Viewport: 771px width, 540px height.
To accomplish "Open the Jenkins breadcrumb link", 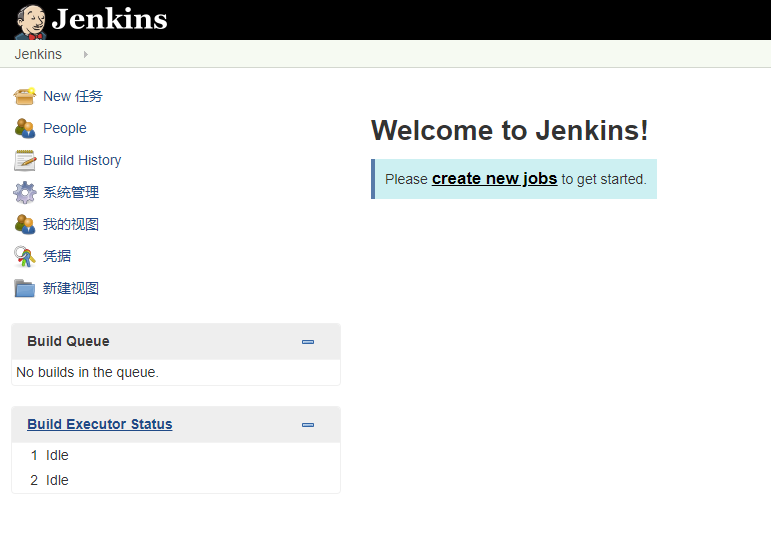I will pos(38,54).
